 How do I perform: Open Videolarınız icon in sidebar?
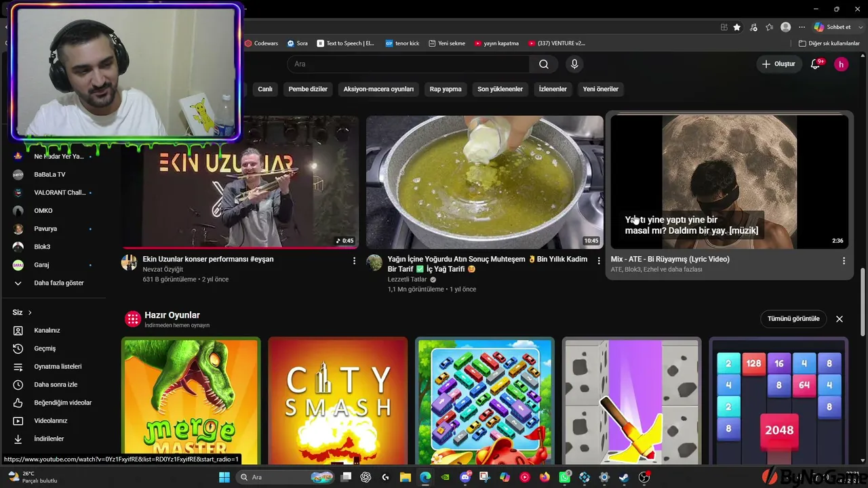pyautogui.click(x=18, y=421)
